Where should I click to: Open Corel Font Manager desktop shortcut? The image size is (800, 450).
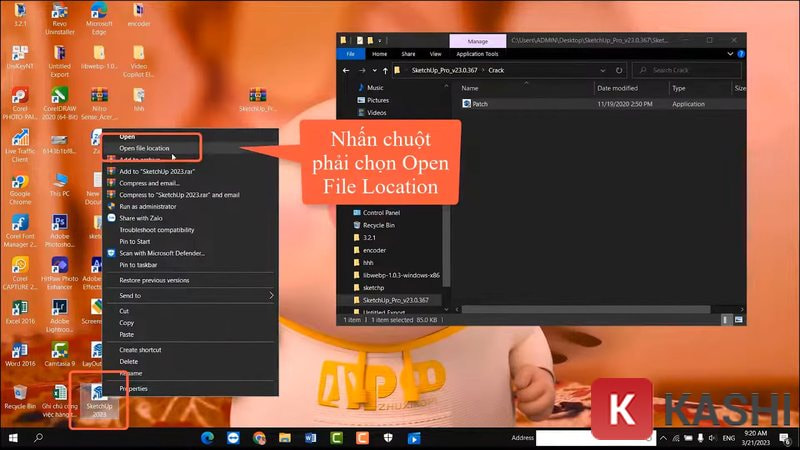[x=20, y=231]
